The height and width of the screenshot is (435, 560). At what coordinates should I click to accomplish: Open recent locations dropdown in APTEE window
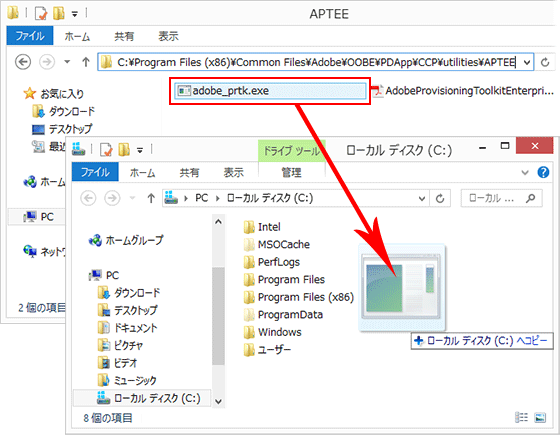pyautogui.click(x=67, y=62)
